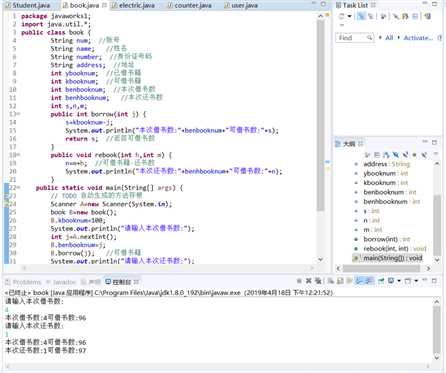This screenshot has width=446, height=373.
Task: Maximize the outline view
Action: tap(434, 142)
